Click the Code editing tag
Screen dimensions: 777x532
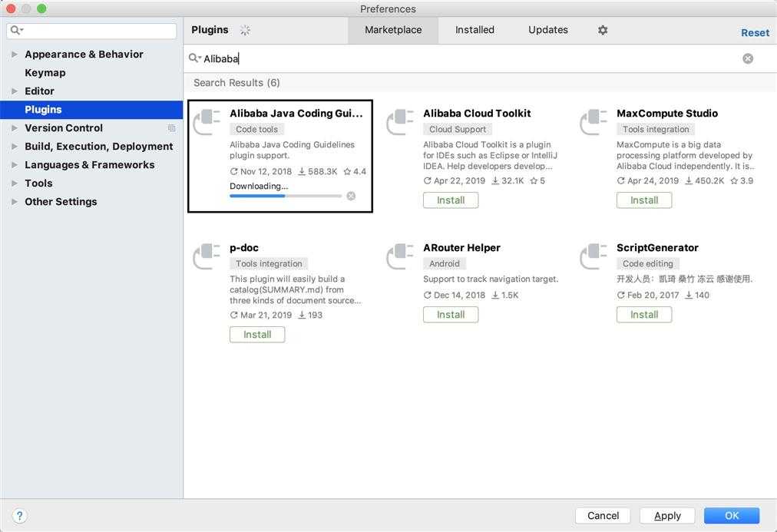point(648,263)
